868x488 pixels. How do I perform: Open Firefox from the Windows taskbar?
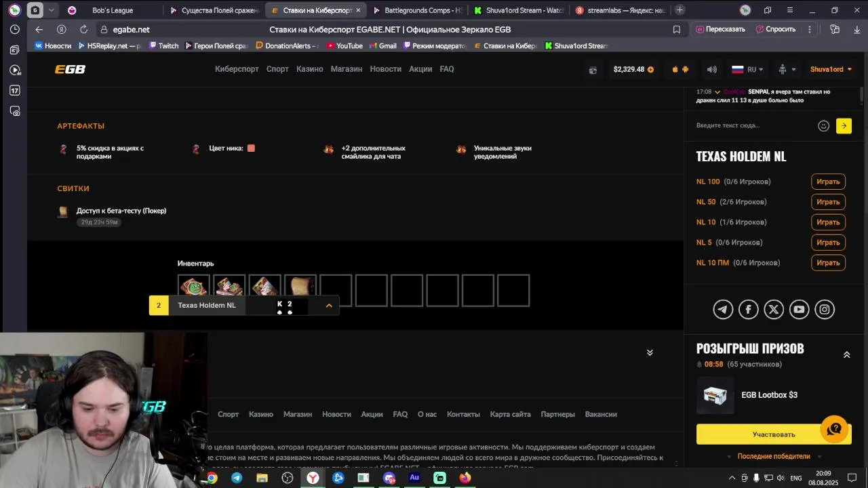coord(465,478)
